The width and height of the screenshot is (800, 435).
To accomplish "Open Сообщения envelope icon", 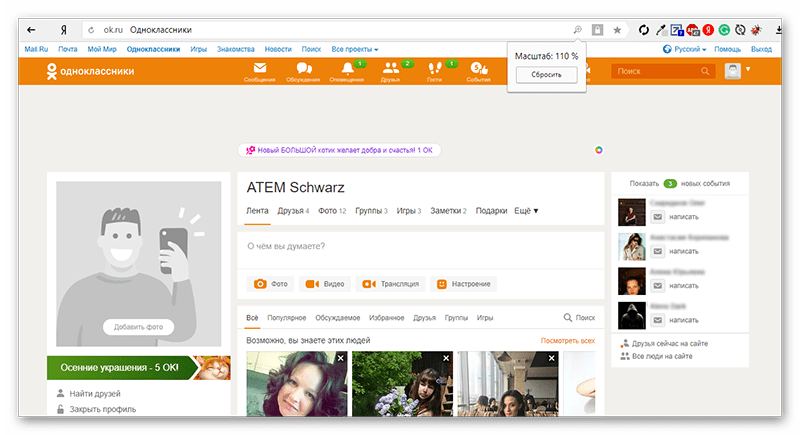I will coord(260,68).
